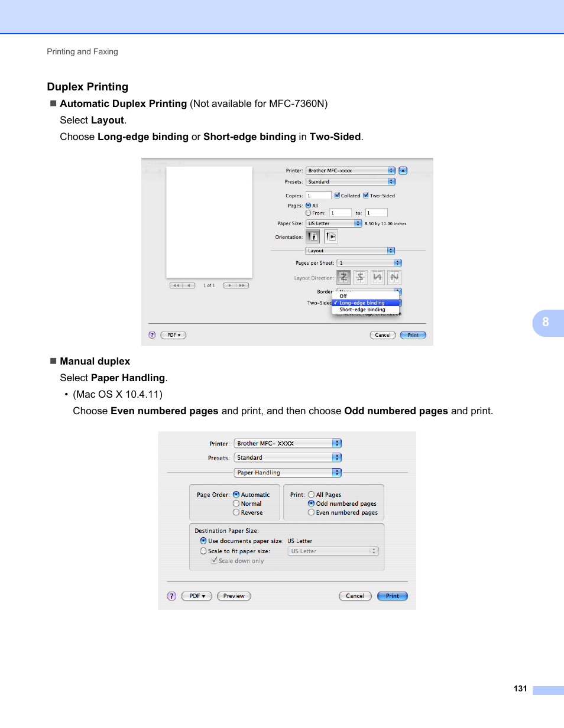Choose reversed-S layout direction icon
Viewport: 564px width, 728px height.
[361, 277]
